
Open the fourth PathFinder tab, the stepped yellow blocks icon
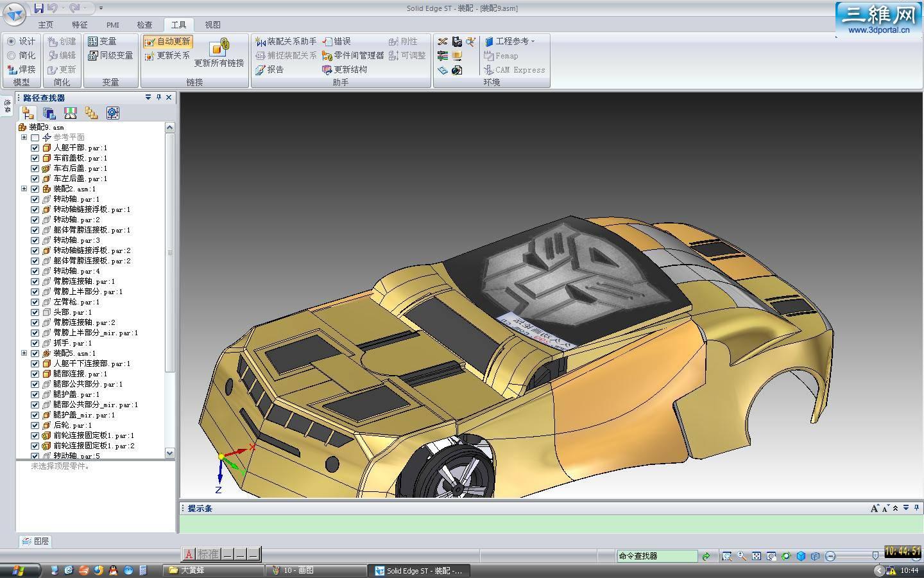point(92,113)
